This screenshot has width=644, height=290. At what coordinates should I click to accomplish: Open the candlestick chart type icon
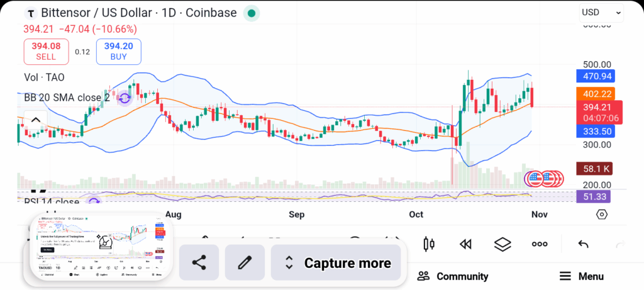[430, 244]
